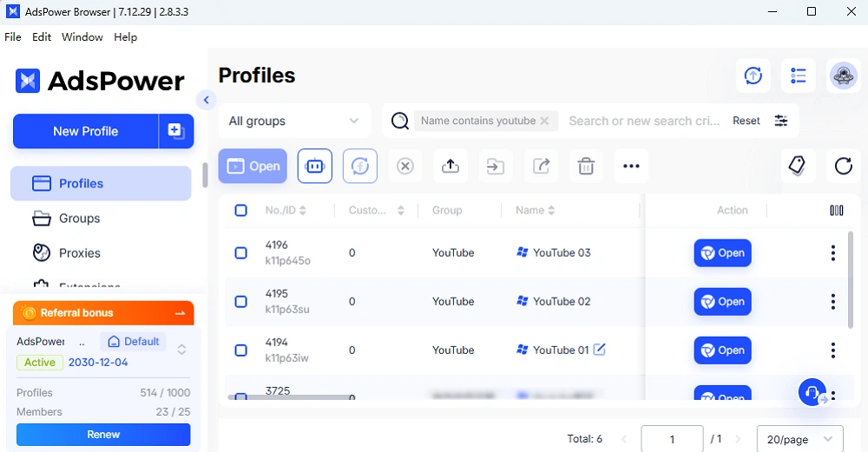Open the user avatar at top right
The image size is (868, 452).
pos(843,75)
